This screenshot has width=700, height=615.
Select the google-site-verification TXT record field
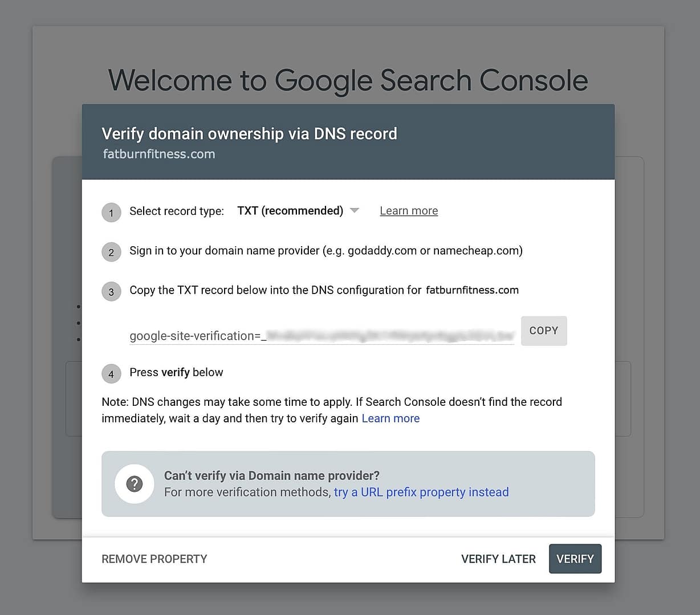pos(321,336)
